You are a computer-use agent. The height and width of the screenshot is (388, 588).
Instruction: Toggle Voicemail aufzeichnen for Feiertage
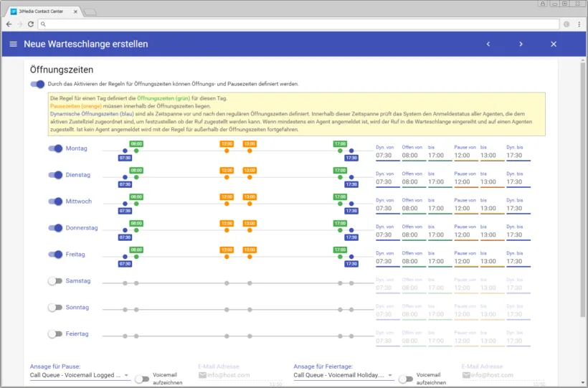[406, 379]
